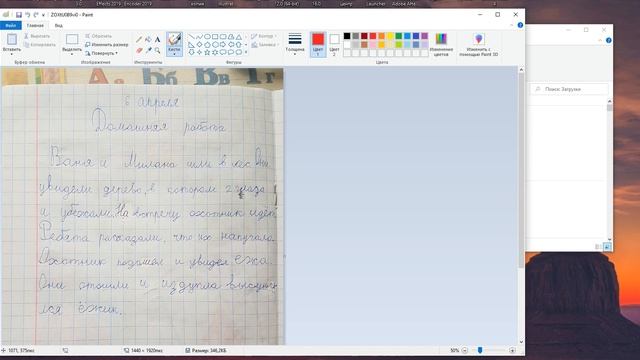
Task: Click the Brushes (Кисти) tool icon
Action: coord(174,40)
